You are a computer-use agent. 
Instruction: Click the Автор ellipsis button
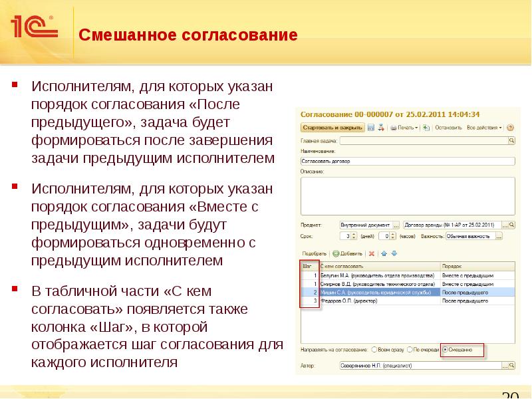pyautogui.click(x=504, y=366)
